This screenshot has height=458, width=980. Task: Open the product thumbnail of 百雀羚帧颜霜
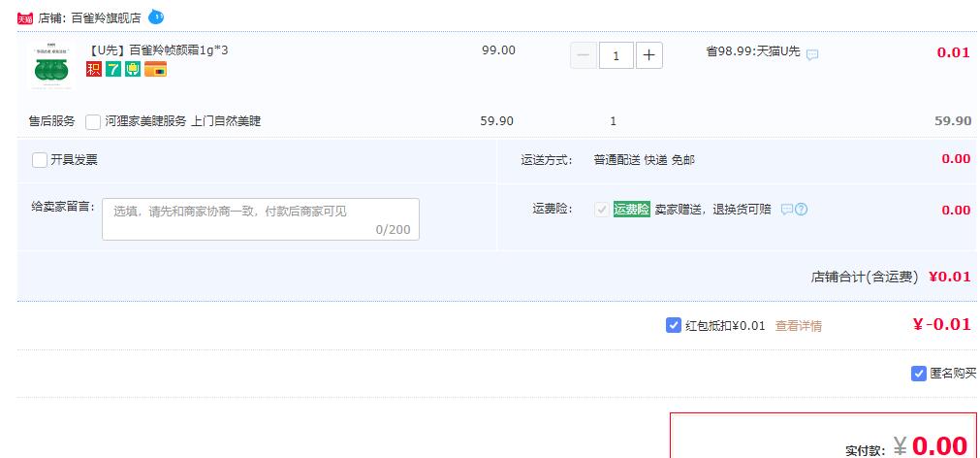(x=50, y=66)
